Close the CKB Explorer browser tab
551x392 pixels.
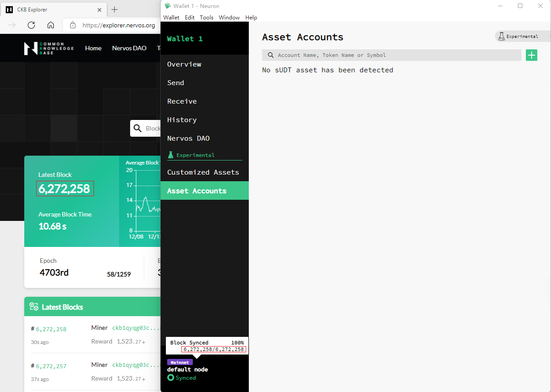(100, 9)
